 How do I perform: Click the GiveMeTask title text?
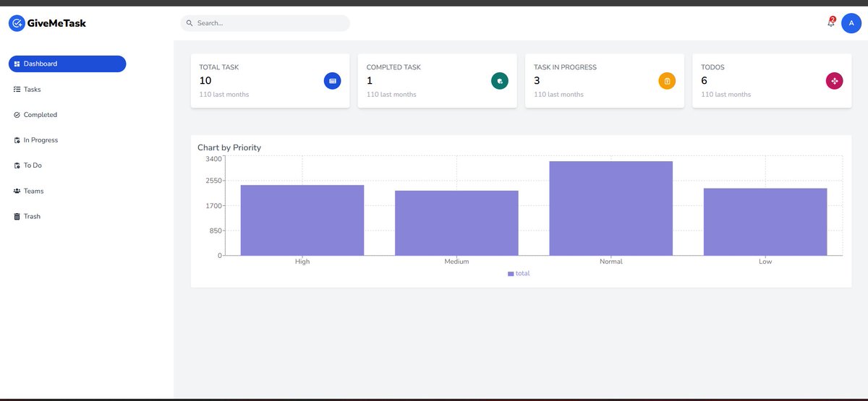coord(57,23)
